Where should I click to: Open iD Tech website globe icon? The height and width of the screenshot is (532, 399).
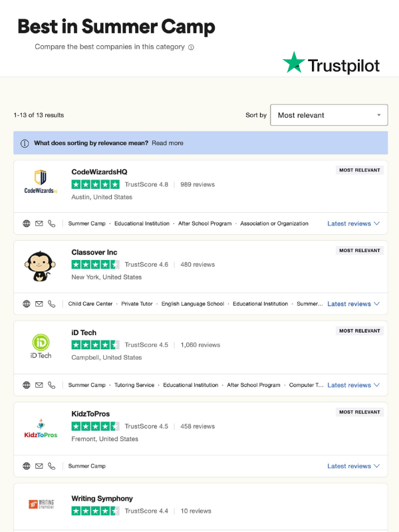pyautogui.click(x=27, y=385)
